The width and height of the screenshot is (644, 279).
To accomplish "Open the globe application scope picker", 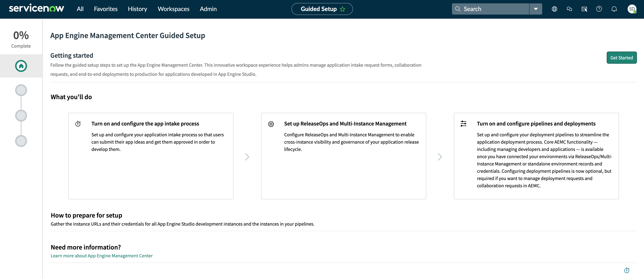I will tap(554, 9).
